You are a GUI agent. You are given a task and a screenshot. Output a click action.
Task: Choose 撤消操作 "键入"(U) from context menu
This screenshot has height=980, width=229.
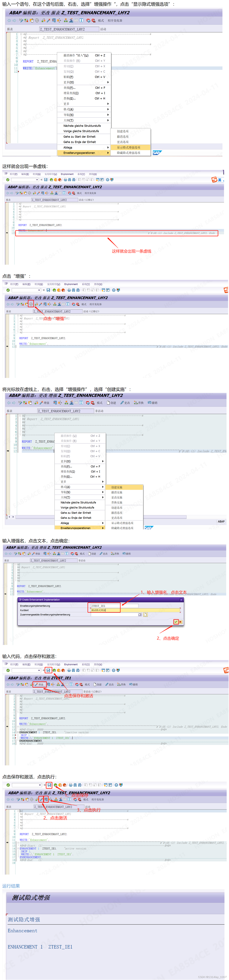(84, 55)
